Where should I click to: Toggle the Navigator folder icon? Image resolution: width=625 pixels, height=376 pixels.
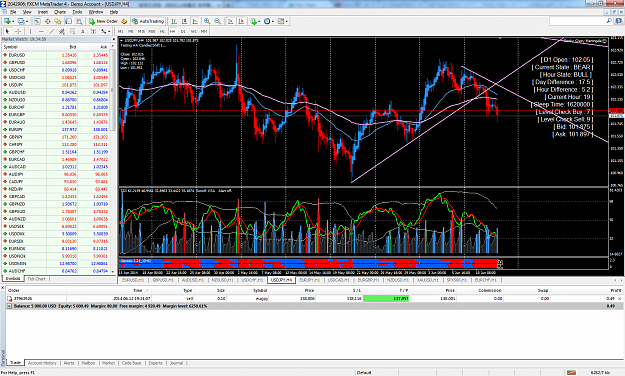click(x=58, y=21)
